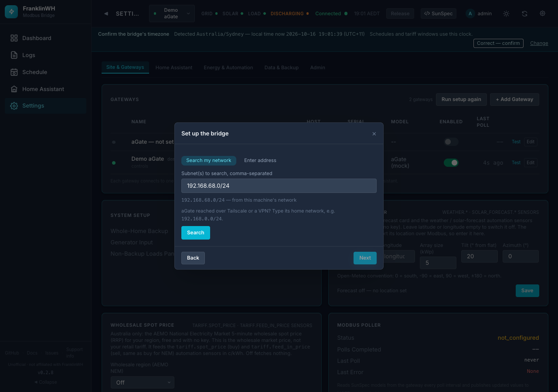Open the SunSpec code button
The width and height of the screenshot is (558, 392).
[438, 14]
